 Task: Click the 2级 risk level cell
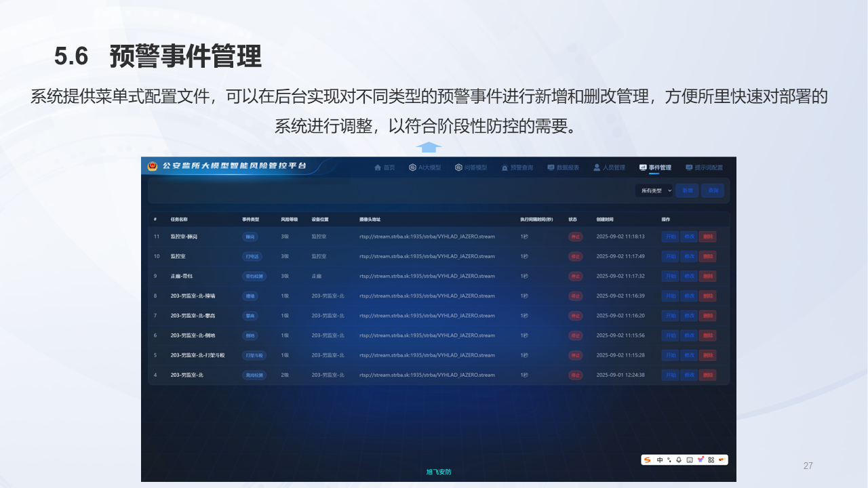pos(285,375)
